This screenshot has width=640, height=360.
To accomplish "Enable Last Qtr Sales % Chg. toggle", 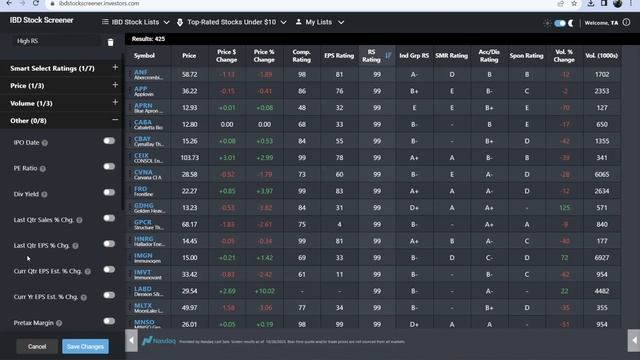I will [109, 218].
